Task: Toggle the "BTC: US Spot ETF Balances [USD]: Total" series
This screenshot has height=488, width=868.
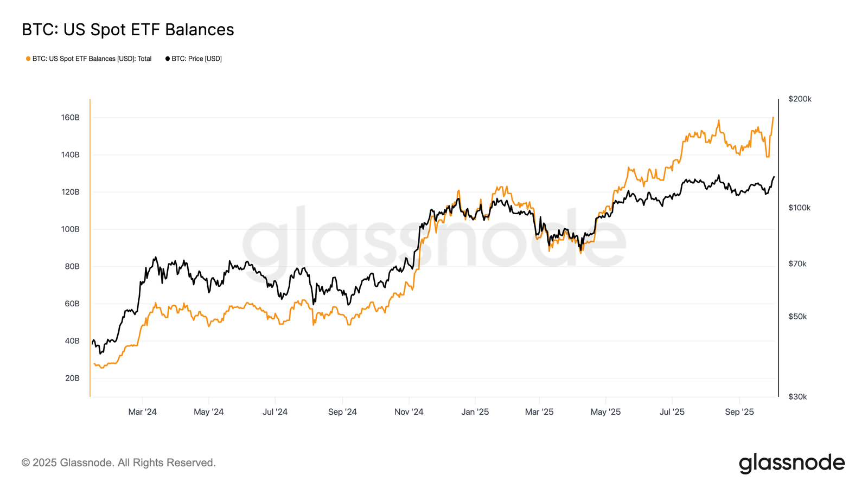Action: (92, 59)
